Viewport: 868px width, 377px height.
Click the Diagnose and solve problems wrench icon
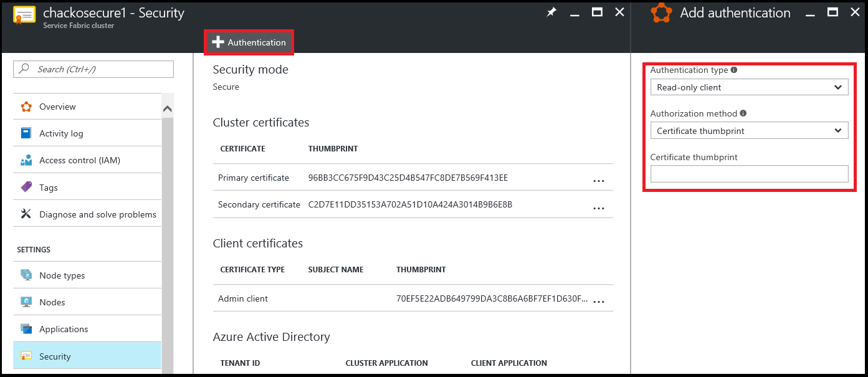click(x=26, y=214)
